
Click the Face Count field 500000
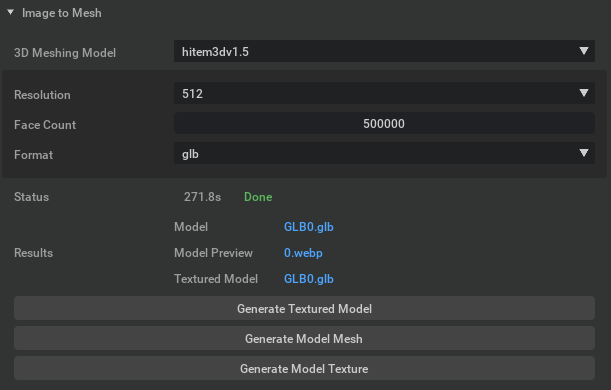(x=384, y=124)
